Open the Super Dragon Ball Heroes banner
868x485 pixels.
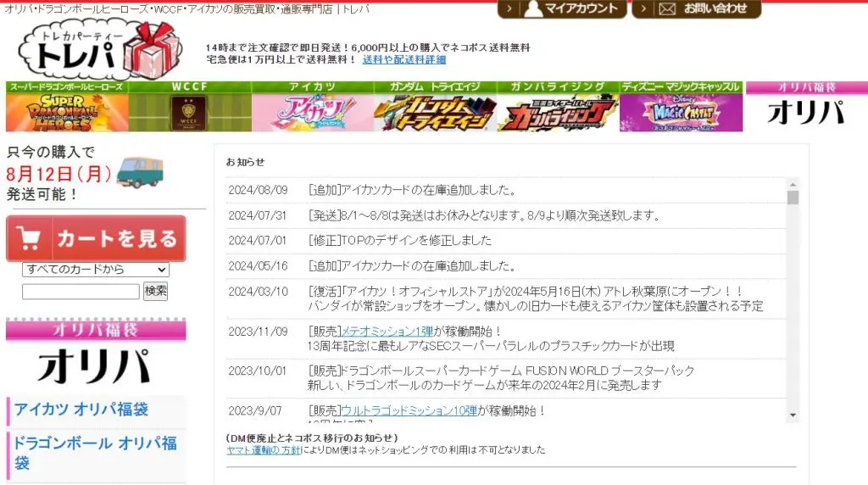(x=67, y=106)
